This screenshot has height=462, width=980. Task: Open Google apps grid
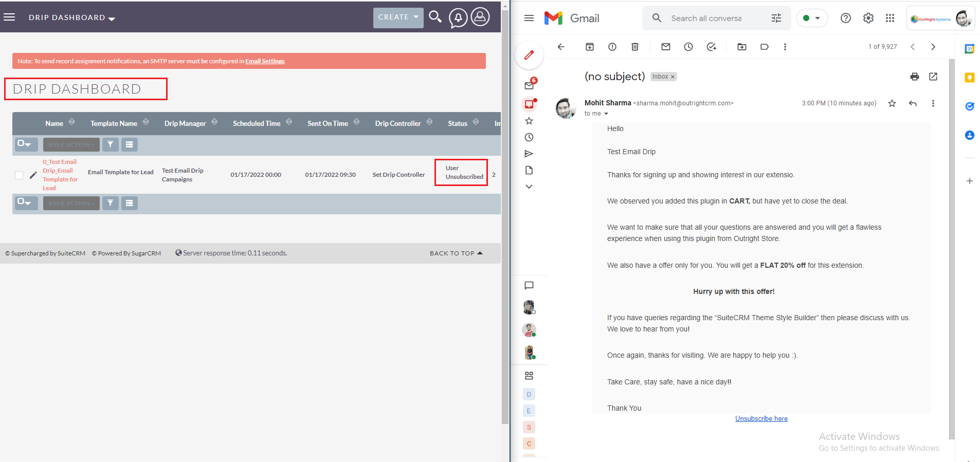890,18
